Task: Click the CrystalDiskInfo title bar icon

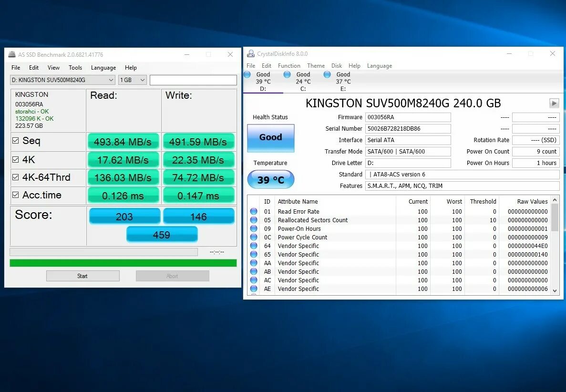Action: click(250, 54)
